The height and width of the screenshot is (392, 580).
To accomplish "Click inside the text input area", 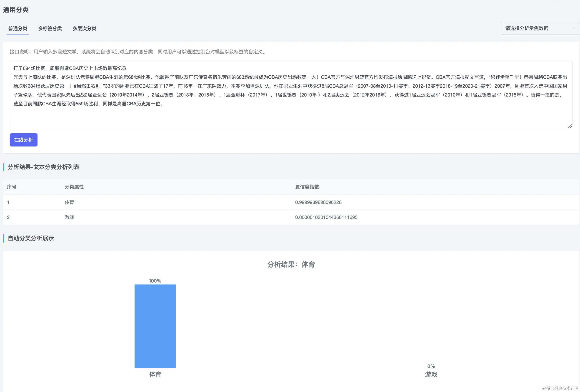I will pos(290,95).
